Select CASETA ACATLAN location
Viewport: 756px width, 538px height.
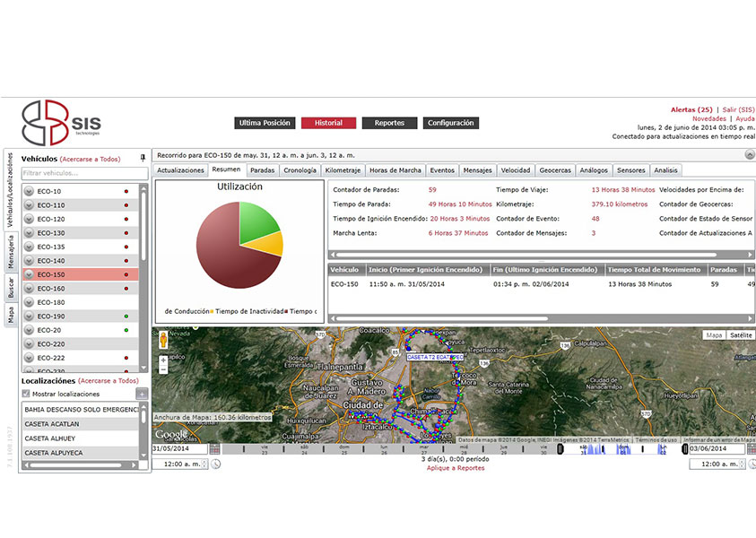click(x=81, y=424)
